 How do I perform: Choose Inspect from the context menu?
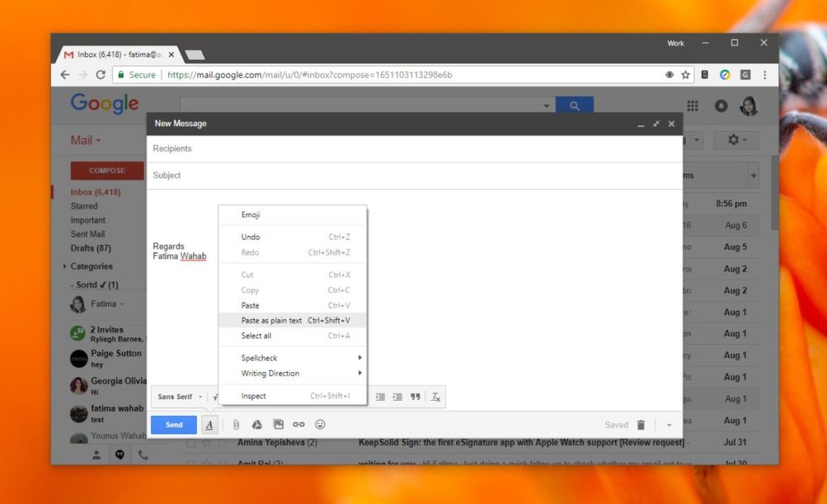pyautogui.click(x=253, y=396)
